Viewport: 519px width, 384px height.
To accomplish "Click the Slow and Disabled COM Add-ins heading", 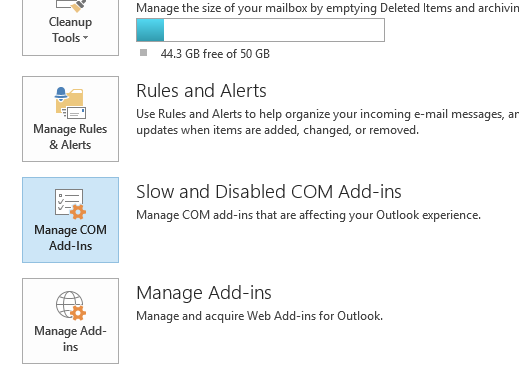I will pyautogui.click(x=269, y=192).
